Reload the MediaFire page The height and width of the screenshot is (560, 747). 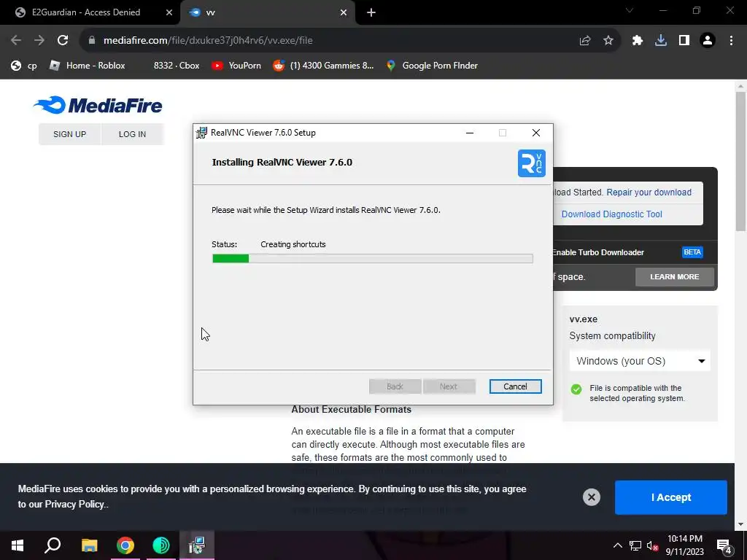[63, 41]
